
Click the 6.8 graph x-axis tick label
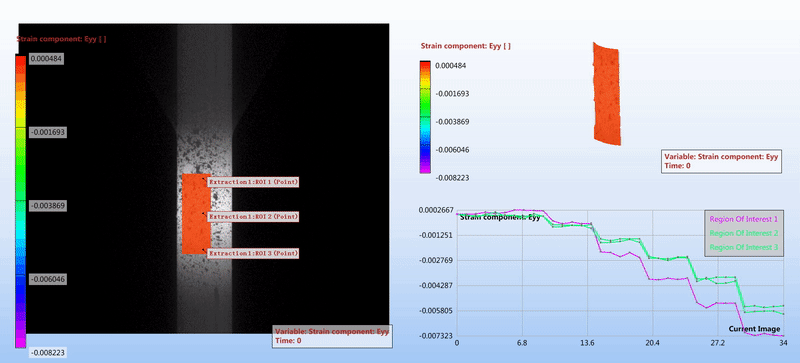pos(522,343)
